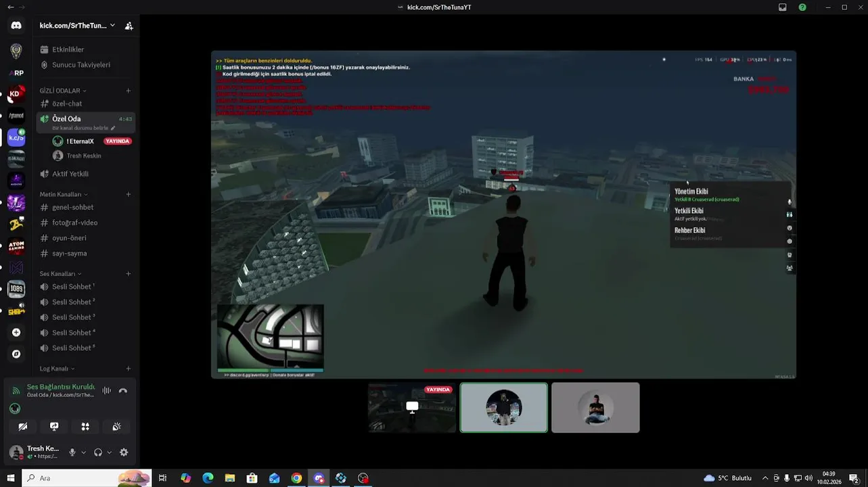Image resolution: width=868 pixels, height=487 pixels.
Task: Create channel in Log Kanalı category
Action: pos(129,369)
